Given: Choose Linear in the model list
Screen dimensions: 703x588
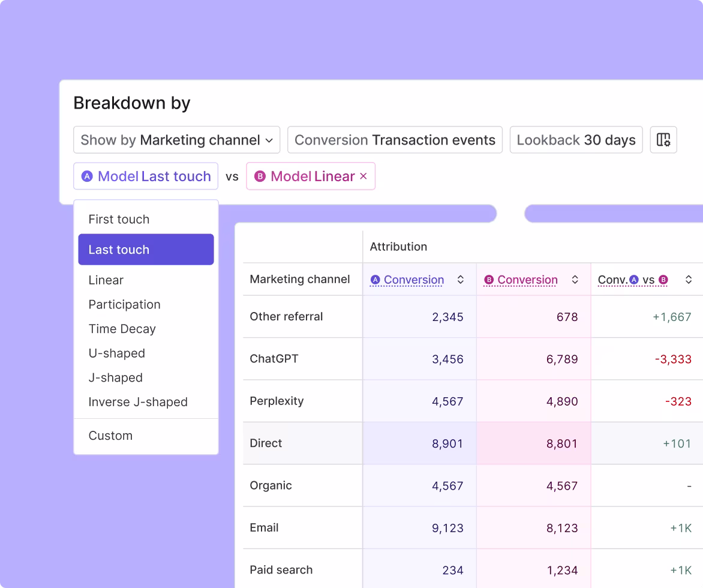Looking at the screenshot, I should (106, 280).
